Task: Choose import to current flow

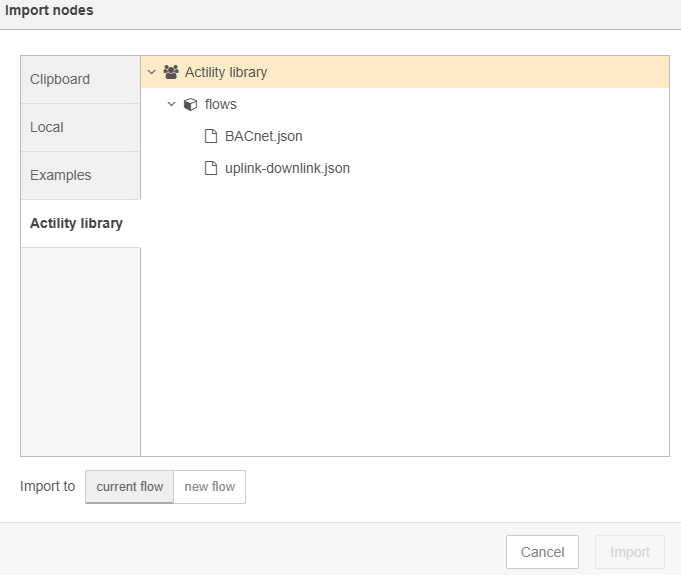Action: (x=130, y=487)
